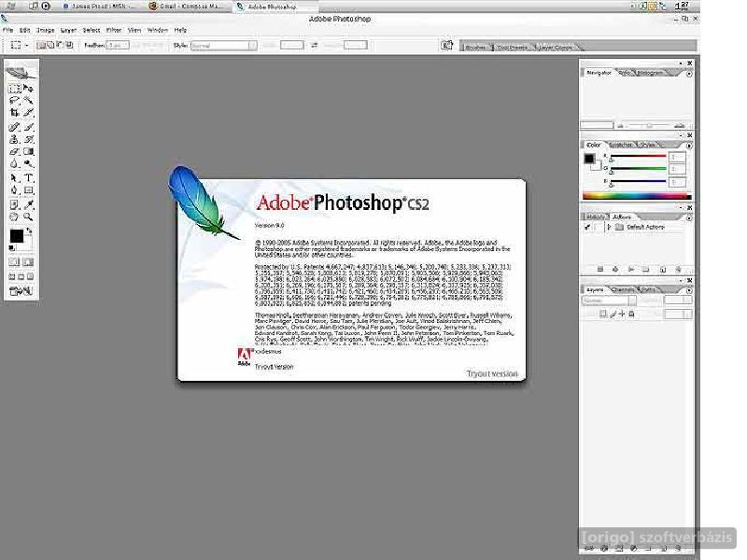
Task: Click the red slider in Color panel
Action: coord(638,157)
